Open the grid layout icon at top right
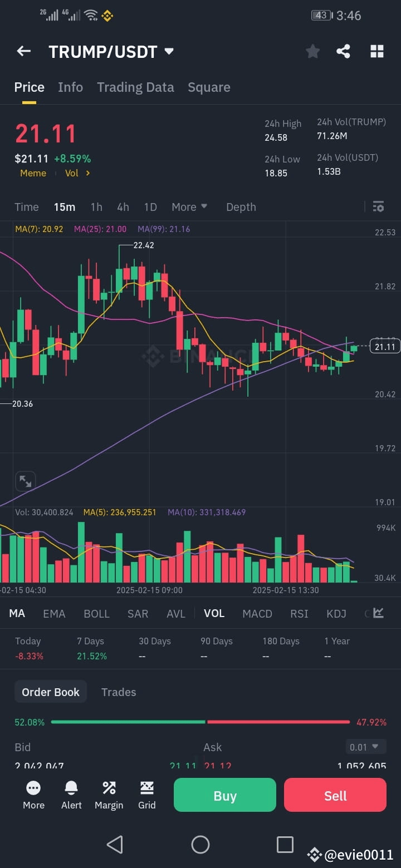Screen dimensions: 401x868 click(x=377, y=51)
